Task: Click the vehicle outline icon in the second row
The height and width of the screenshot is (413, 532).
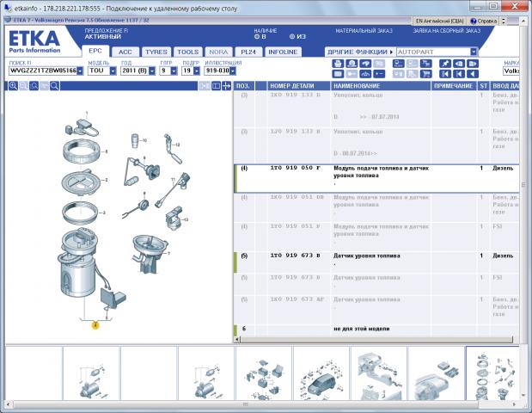Action: coord(365,74)
